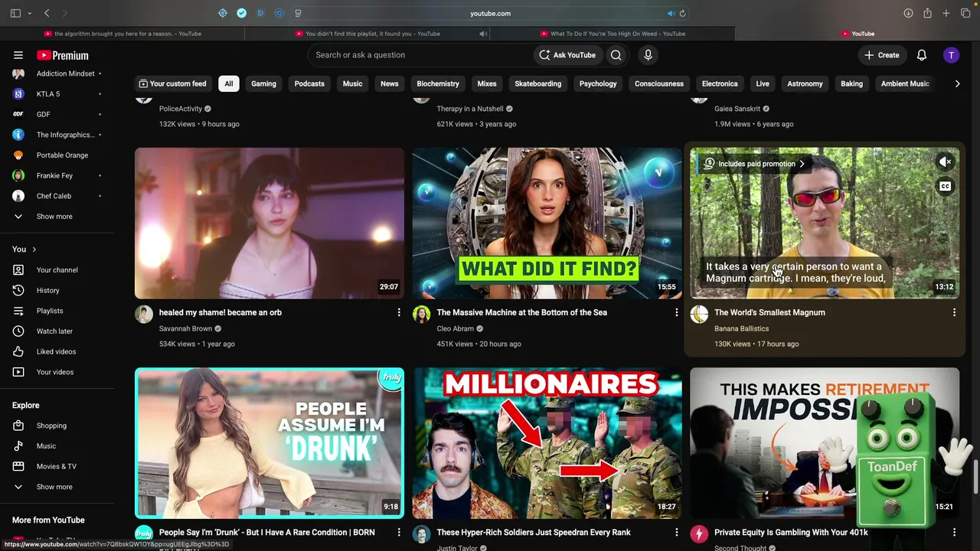Open Banana Ballistics channel avatar
Screen dimensions: 980x551
point(699,314)
